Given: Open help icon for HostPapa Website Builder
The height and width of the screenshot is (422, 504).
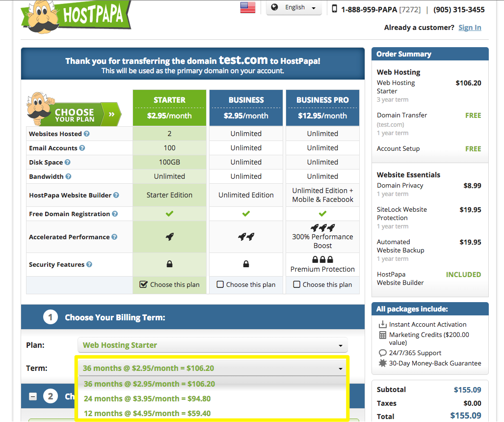Looking at the screenshot, I should coord(116,195).
